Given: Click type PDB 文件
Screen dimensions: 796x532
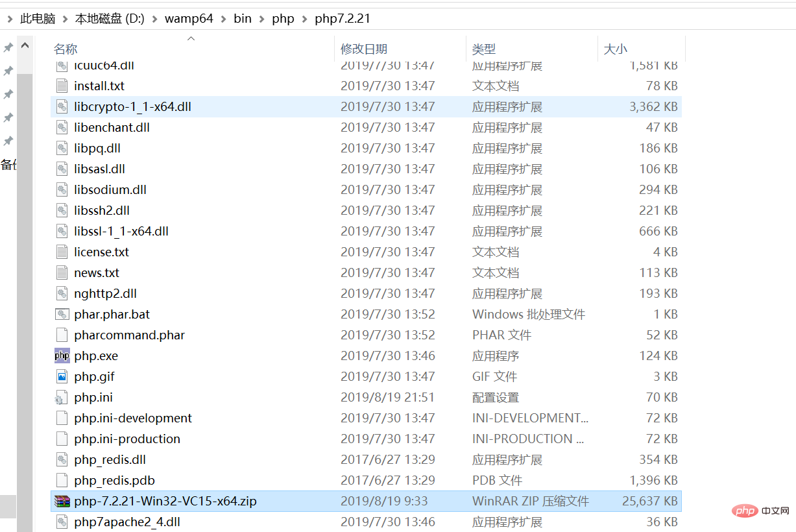Looking at the screenshot, I should [x=497, y=480].
